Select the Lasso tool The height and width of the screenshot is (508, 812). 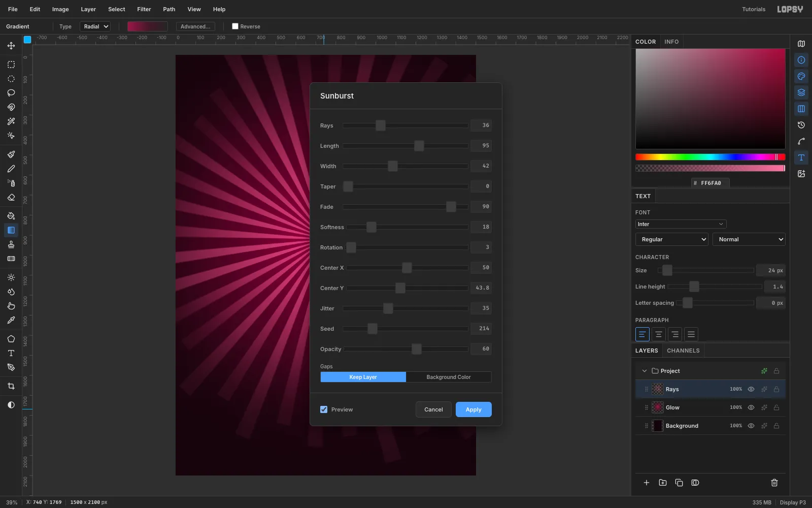(x=11, y=93)
